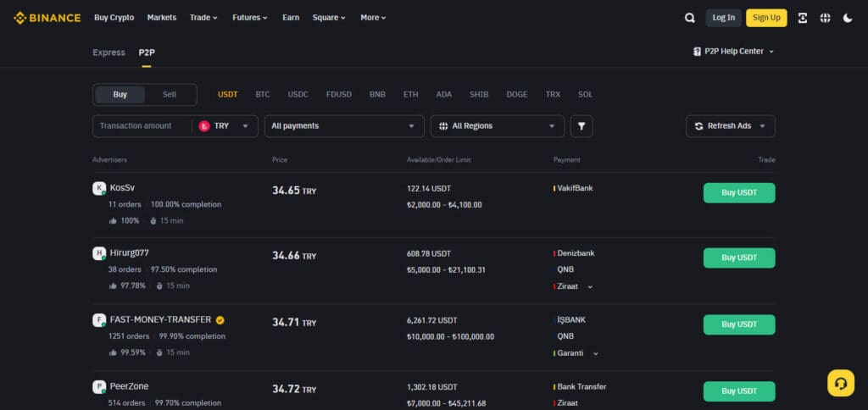Open PeerZone advertiser profile link
Viewport: 868px width, 410px height.
[129, 386]
